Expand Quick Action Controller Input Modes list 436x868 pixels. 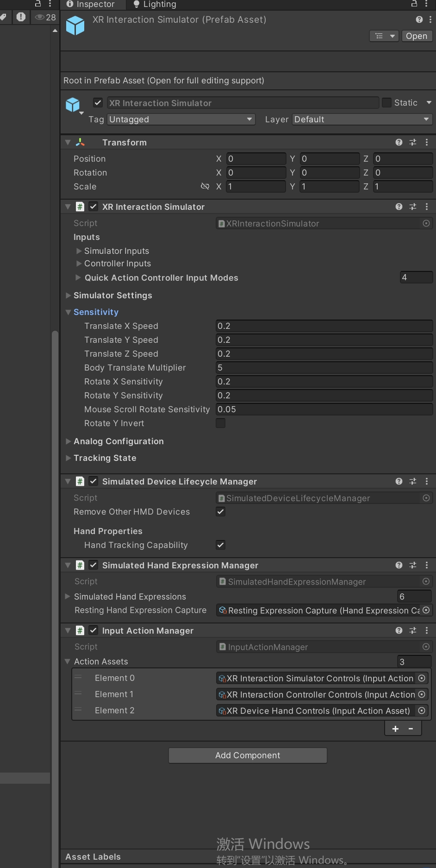click(78, 277)
